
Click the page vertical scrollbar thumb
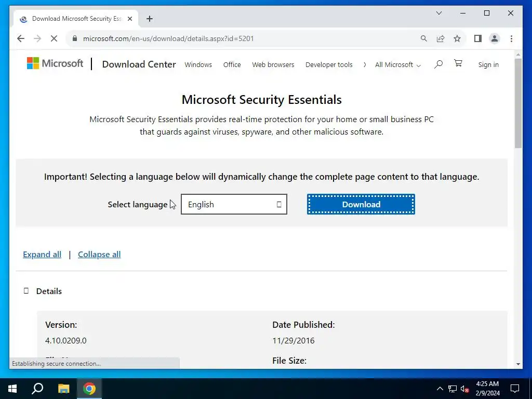(518, 103)
